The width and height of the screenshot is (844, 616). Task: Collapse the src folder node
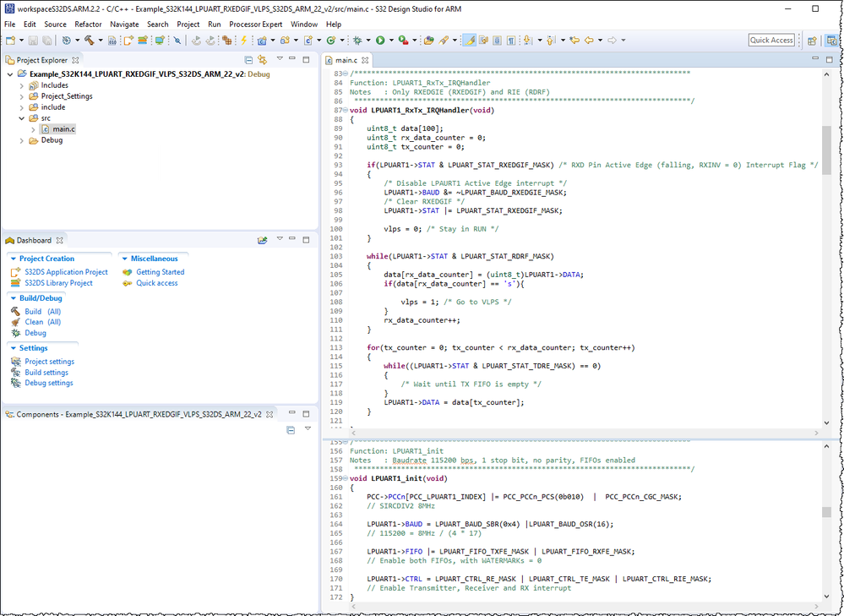coord(21,118)
